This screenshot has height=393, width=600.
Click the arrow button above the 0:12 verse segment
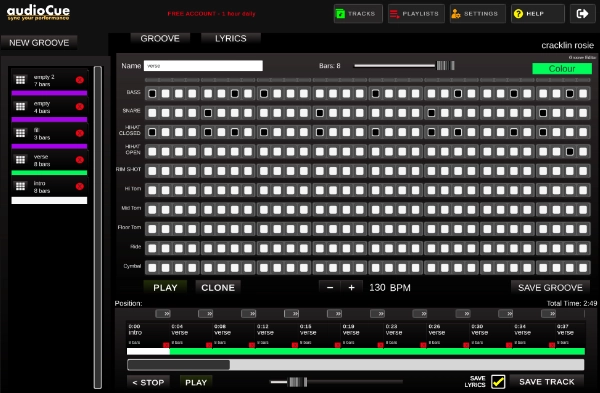(x=292, y=314)
